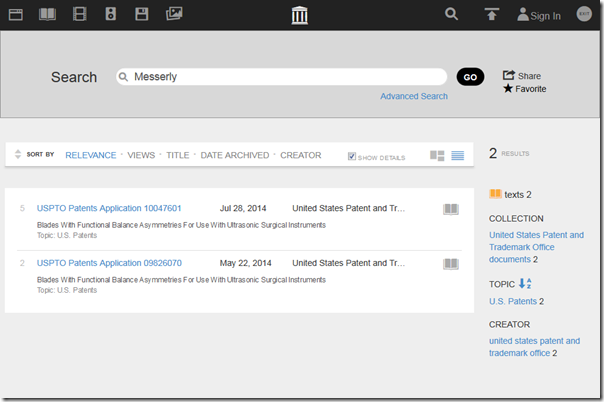Filter by U.S. Patents topic
The height and width of the screenshot is (402, 604).
click(x=513, y=302)
